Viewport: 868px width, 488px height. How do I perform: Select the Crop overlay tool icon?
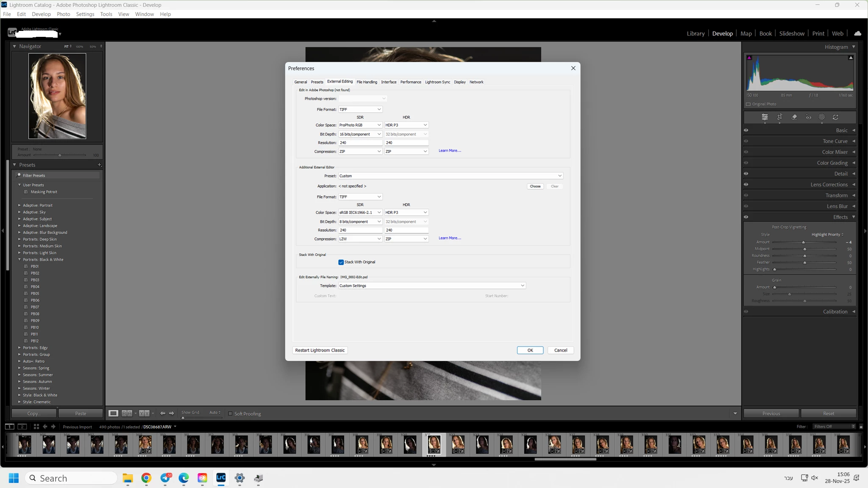[x=779, y=117]
